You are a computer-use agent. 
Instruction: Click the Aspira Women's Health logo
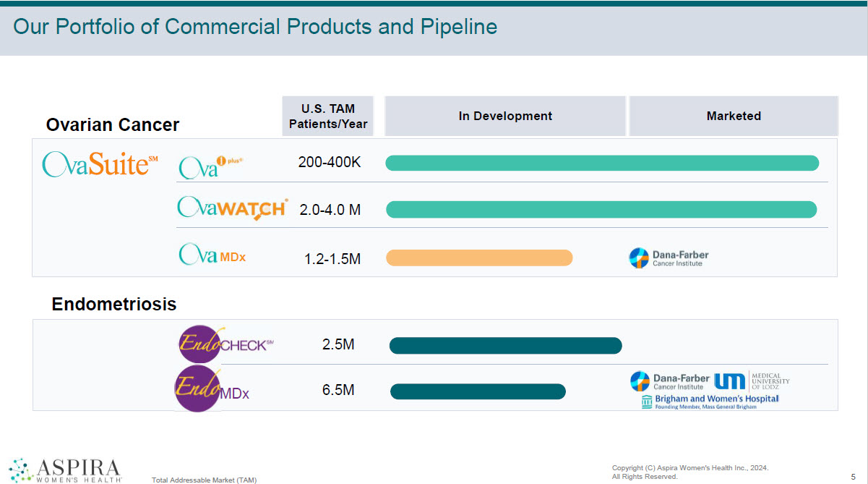65,469
